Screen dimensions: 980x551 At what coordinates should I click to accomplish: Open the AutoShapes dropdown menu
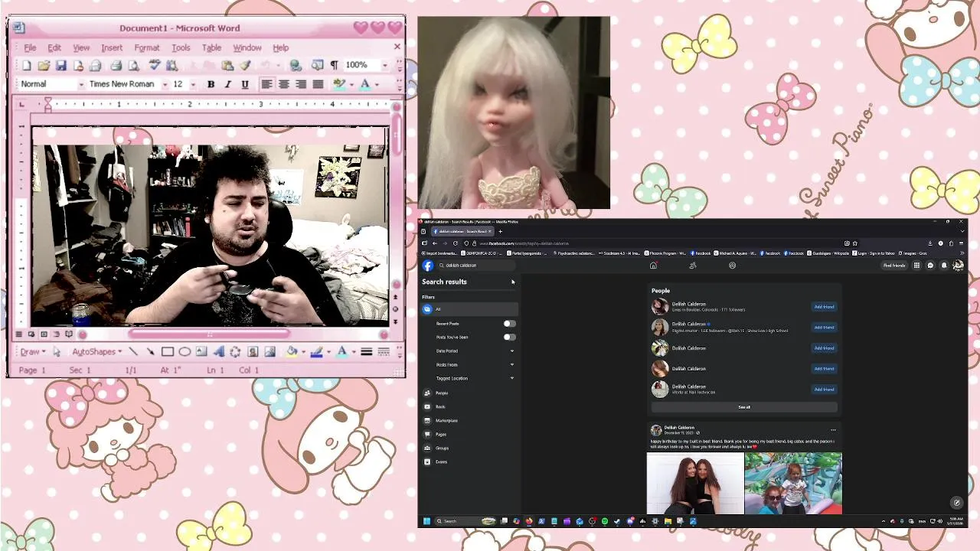pos(96,352)
